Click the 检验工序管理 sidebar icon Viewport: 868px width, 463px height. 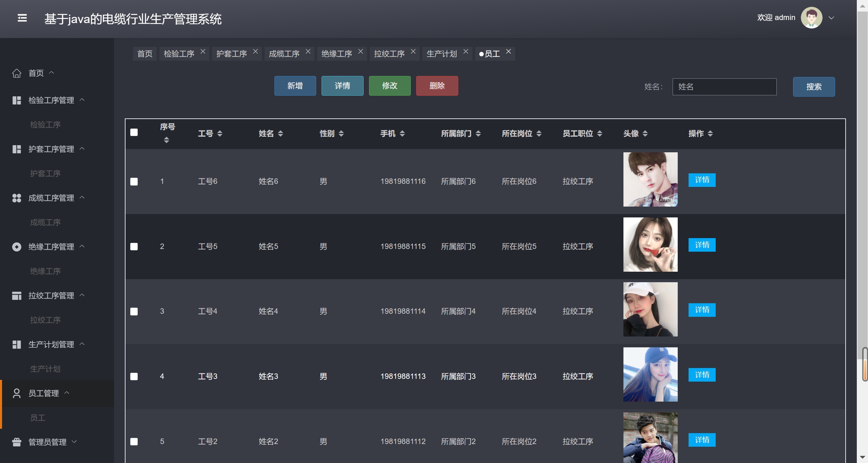tap(17, 100)
